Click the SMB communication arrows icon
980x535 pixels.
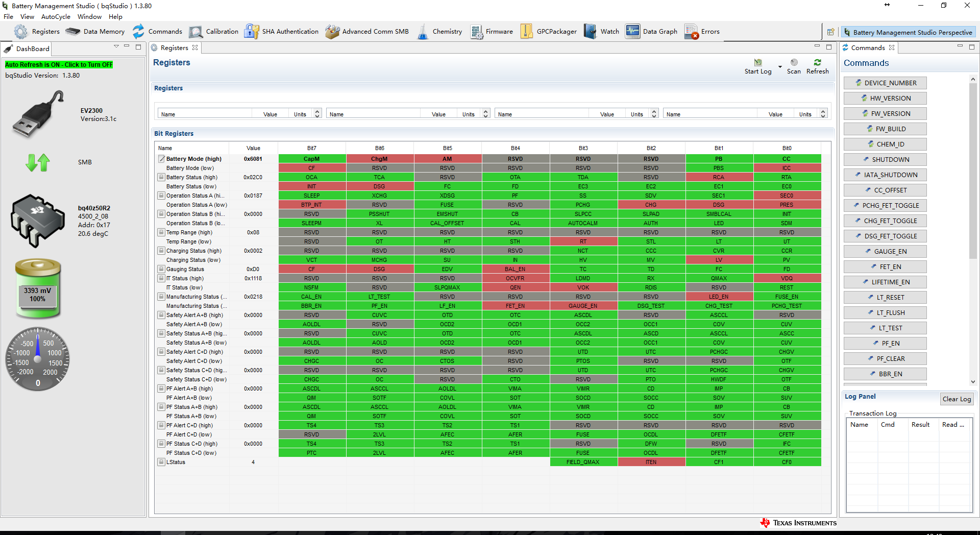[38, 162]
